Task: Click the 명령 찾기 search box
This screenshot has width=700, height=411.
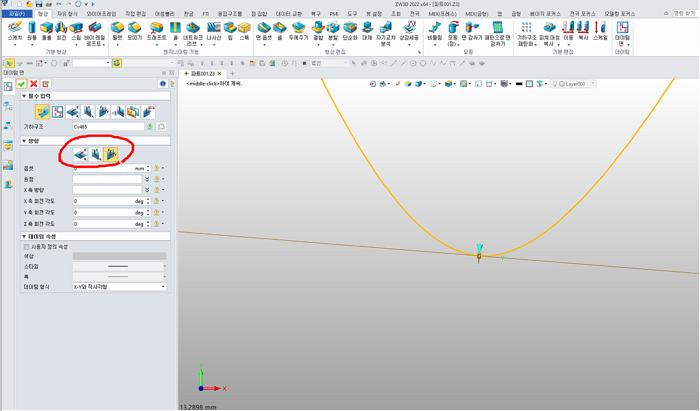Action: click(684, 14)
